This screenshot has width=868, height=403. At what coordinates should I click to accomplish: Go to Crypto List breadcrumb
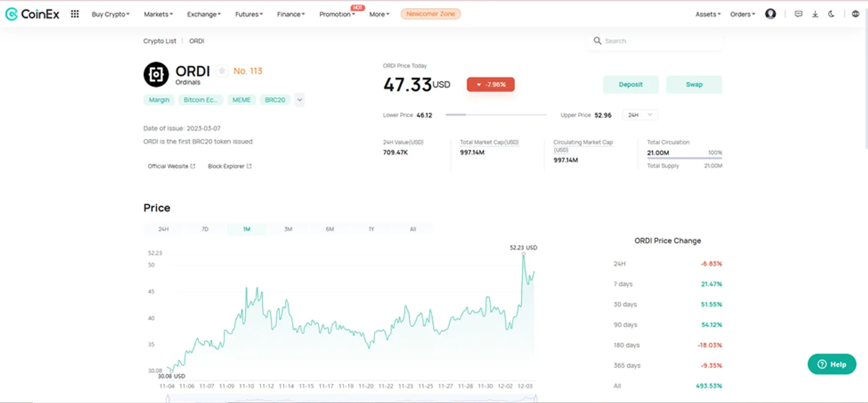tap(159, 41)
